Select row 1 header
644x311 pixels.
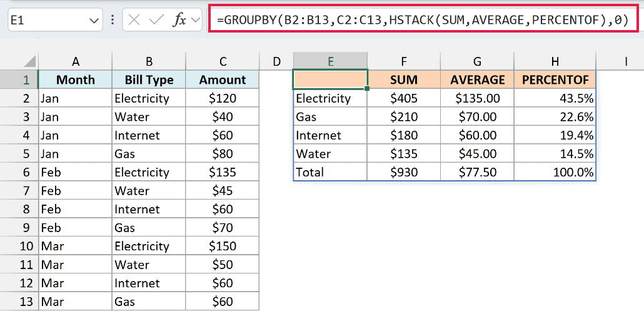click(19, 79)
